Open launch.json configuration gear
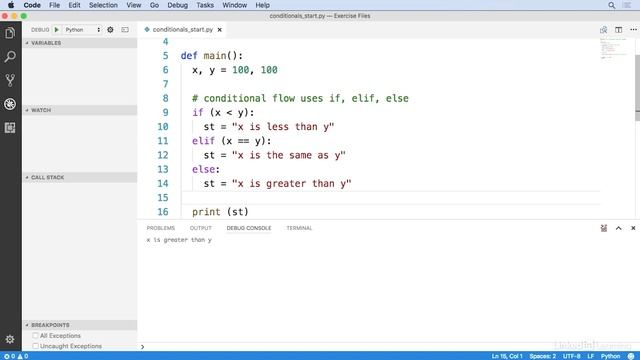The width and height of the screenshot is (640, 360). pos(110,30)
